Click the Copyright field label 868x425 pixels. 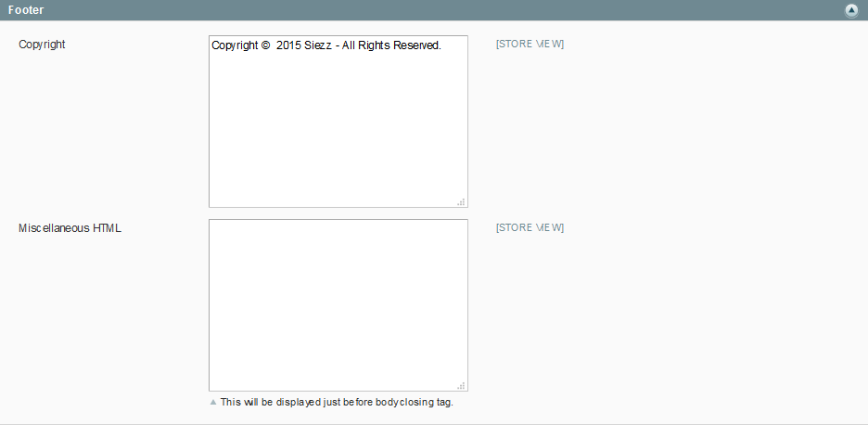[x=42, y=45]
